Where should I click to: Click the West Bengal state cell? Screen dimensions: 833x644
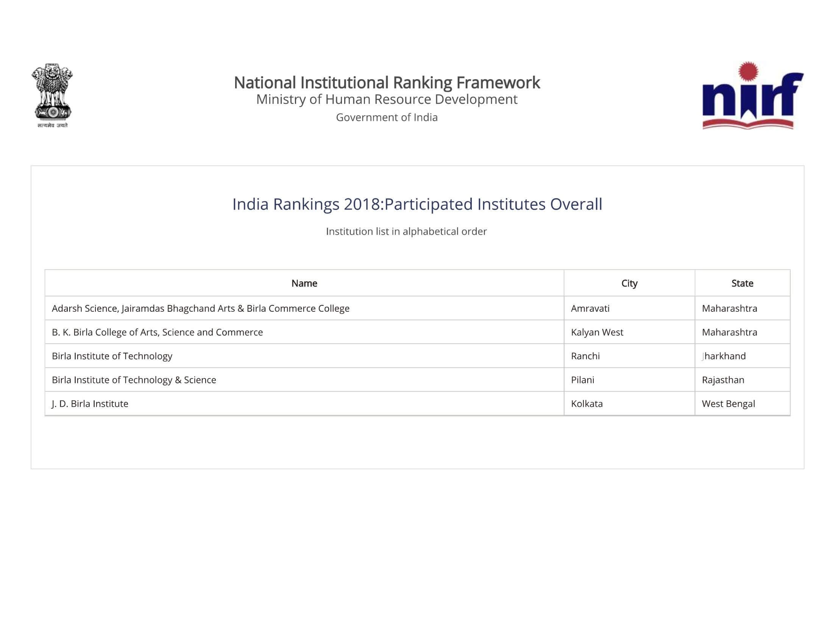coord(728,404)
